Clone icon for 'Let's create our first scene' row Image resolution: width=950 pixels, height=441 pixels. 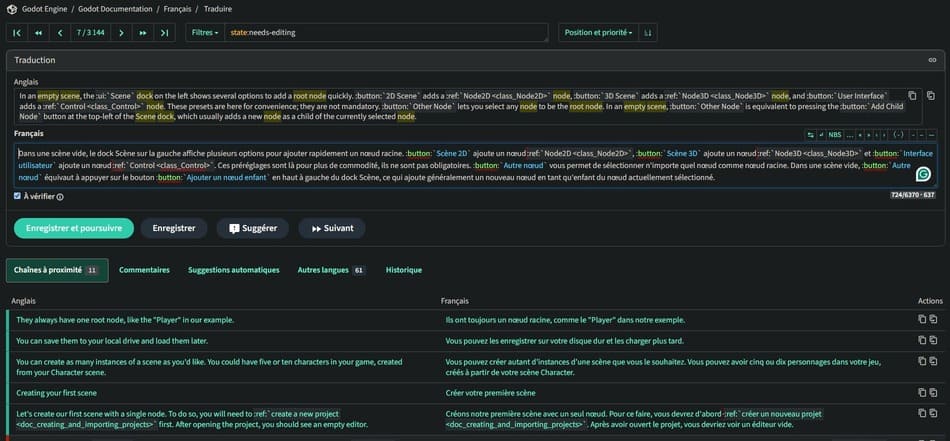934,413
